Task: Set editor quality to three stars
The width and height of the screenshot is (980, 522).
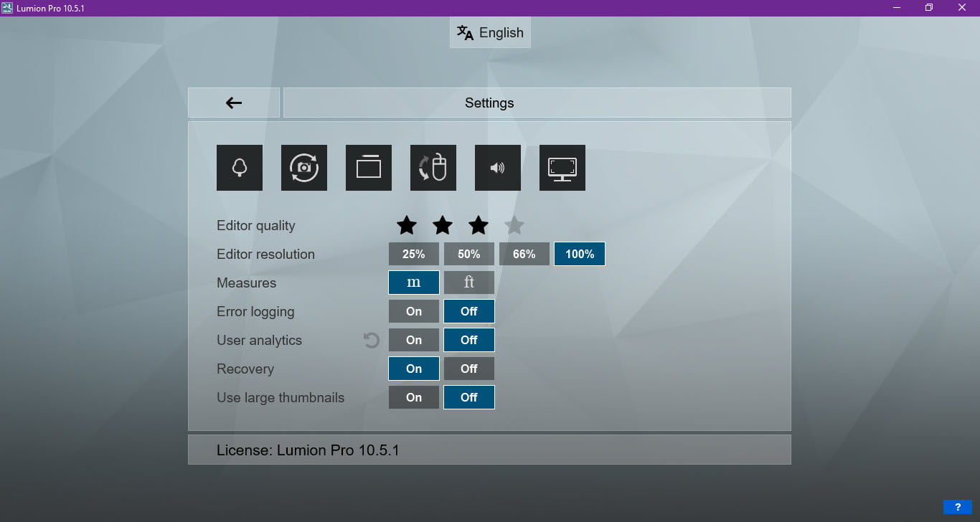Action: pyautogui.click(x=479, y=226)
